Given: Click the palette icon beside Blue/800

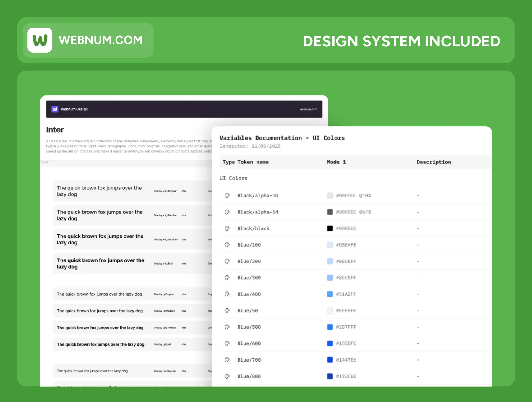Looking at the screenshot, I should [227, 376].
